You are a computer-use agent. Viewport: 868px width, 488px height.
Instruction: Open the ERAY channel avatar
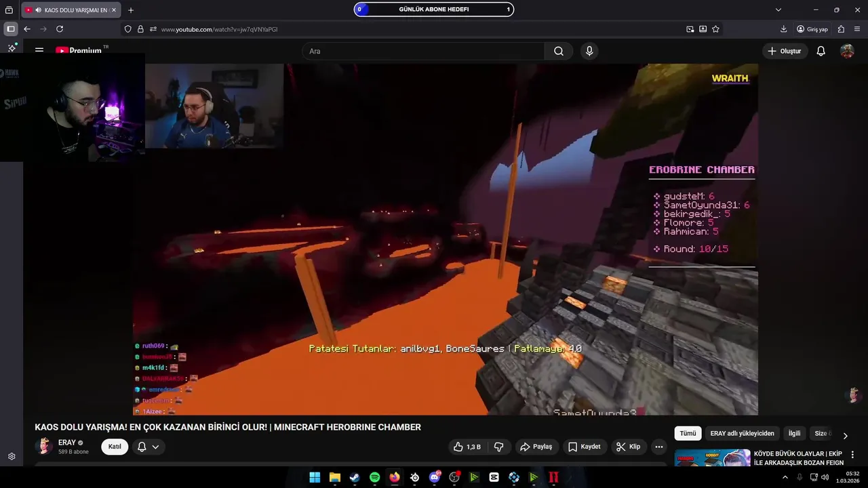pyautogui.click(x=44, y=446)
